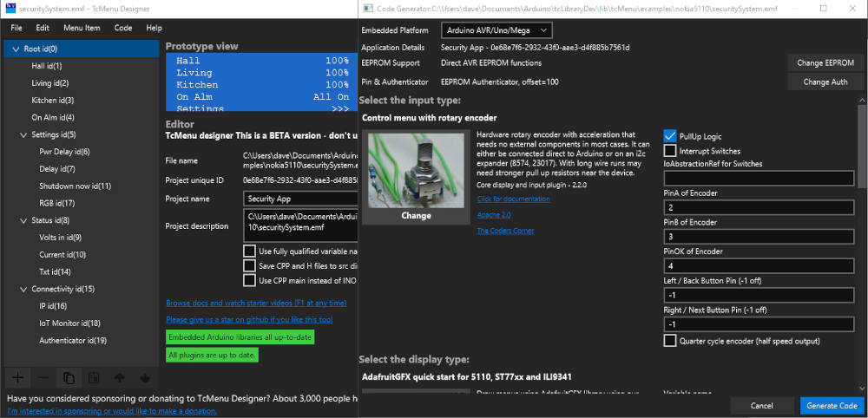Focus Left / Back Button Pin field

pyautogui.click(x=759, y=295)
